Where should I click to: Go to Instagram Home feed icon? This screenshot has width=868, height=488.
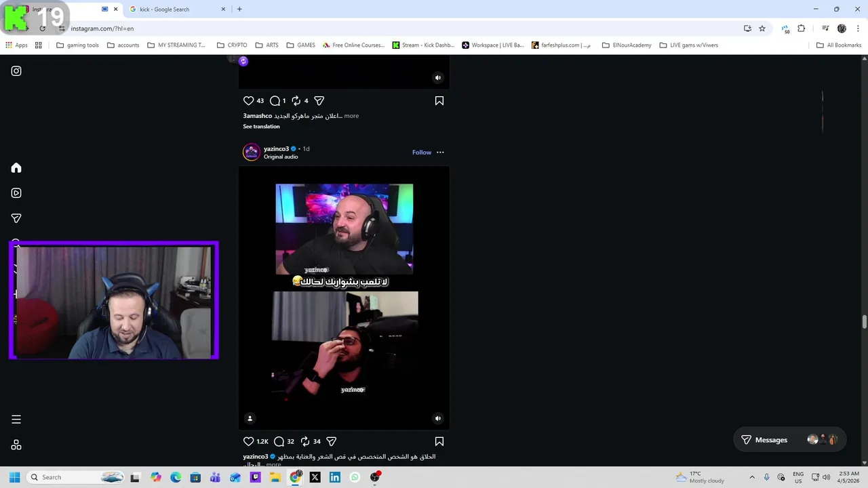(x=16, y=168)
